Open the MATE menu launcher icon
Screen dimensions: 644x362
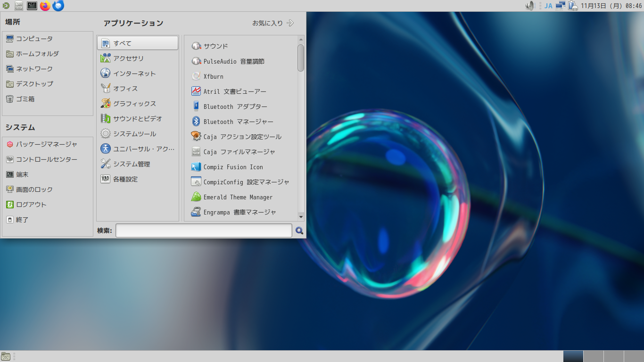pyautogui.click(x=5, y=6)
